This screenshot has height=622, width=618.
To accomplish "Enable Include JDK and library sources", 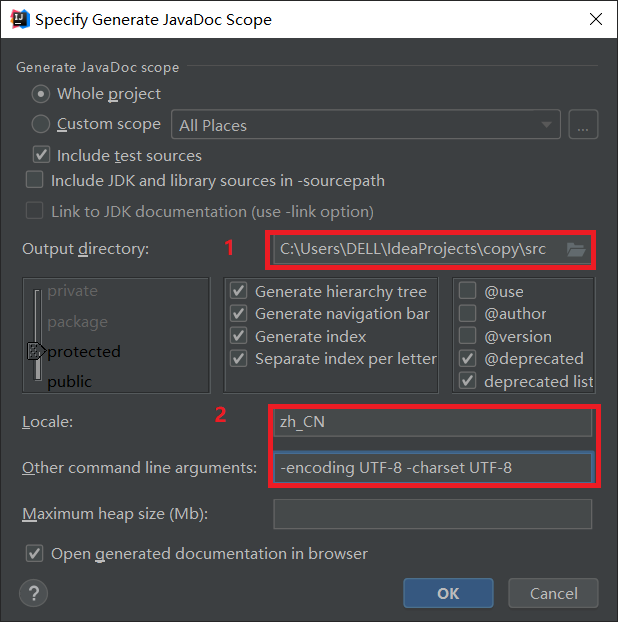I will 35,181.
